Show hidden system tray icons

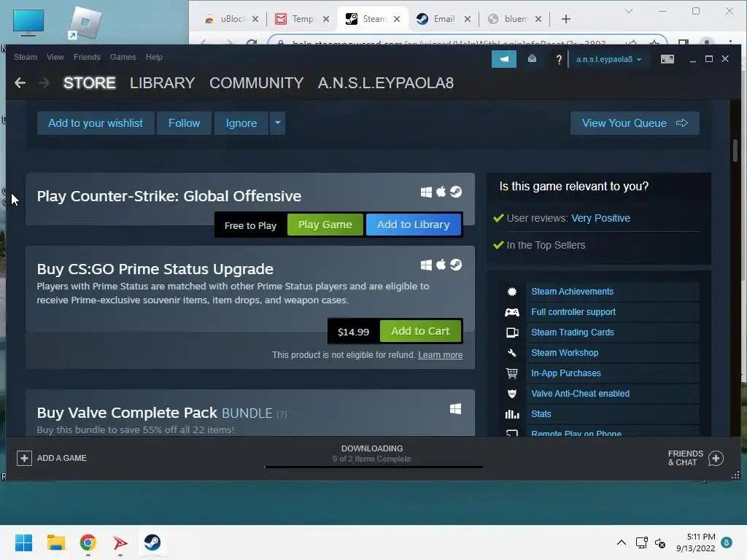coord(622,542)
